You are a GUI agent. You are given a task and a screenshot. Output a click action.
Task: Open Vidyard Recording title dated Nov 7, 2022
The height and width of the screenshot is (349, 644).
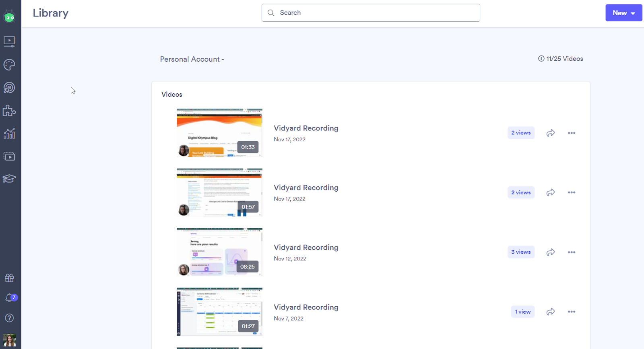point(306,307)
